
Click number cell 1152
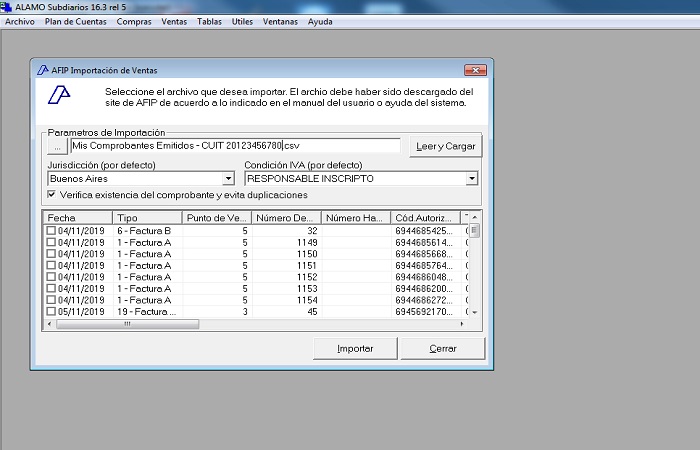point(307,277)
